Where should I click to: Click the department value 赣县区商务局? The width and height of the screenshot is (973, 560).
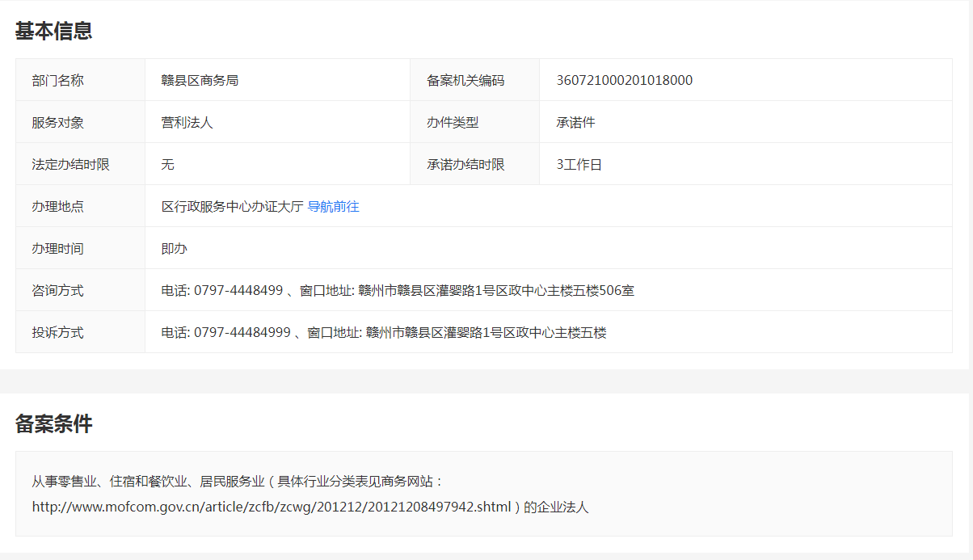[x=200, y=81]
